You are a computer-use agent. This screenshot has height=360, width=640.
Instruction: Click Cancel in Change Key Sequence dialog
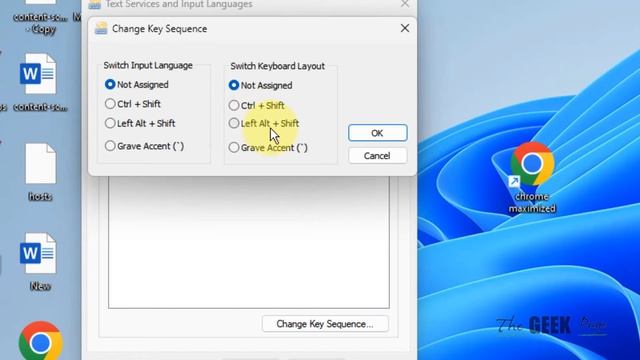(x=378, y=156)
